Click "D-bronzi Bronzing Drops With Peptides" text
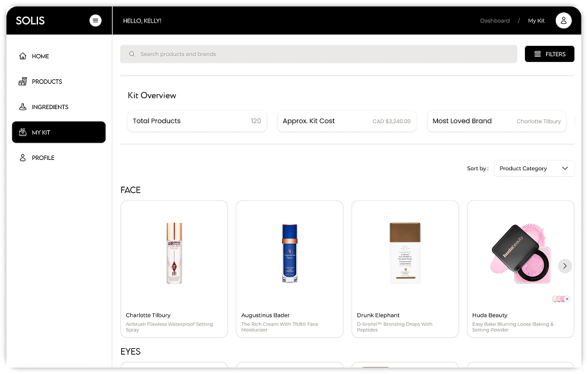 click(395, 327)
